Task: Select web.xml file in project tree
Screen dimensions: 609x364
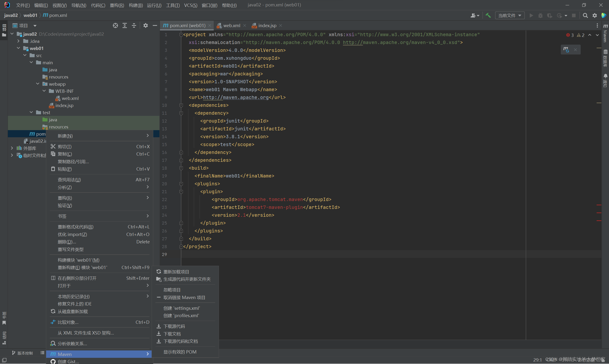Action: point(70,98)
